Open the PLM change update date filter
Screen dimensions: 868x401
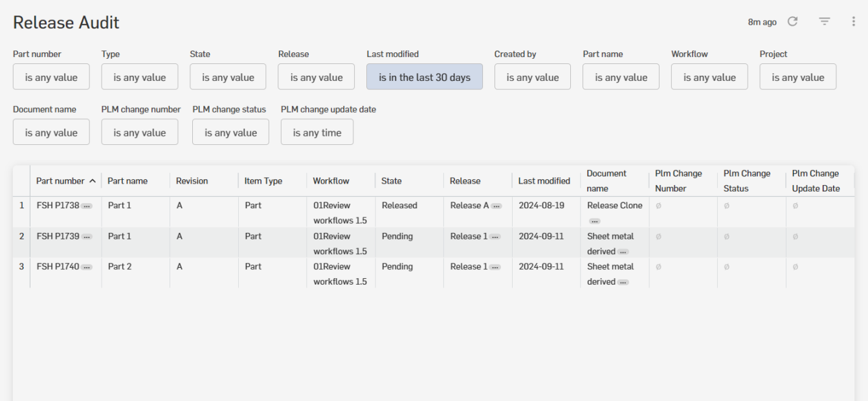point(317,131)
